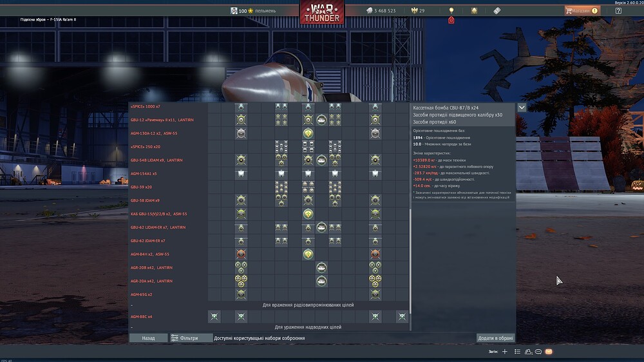Image resolution: width=644 pixels, height=362 pixels.
Task: Select LANTIRN pod icon in GBU-12 Paveway row
Action: tap(321, 120)
